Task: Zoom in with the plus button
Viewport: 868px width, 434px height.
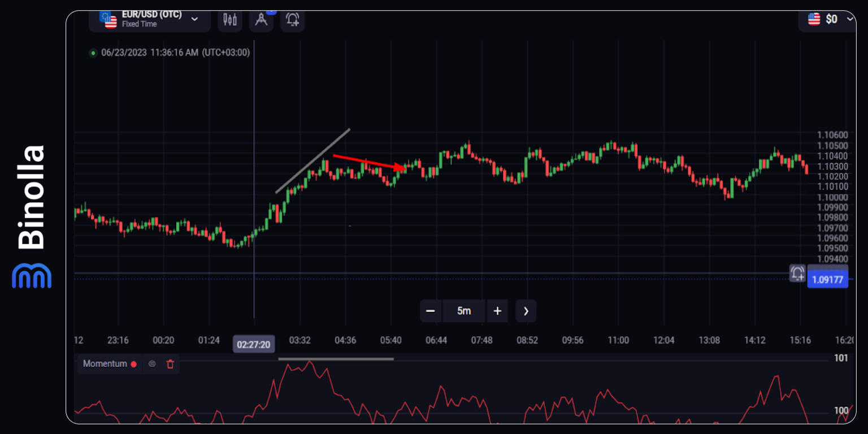Action: pos(497,311)
